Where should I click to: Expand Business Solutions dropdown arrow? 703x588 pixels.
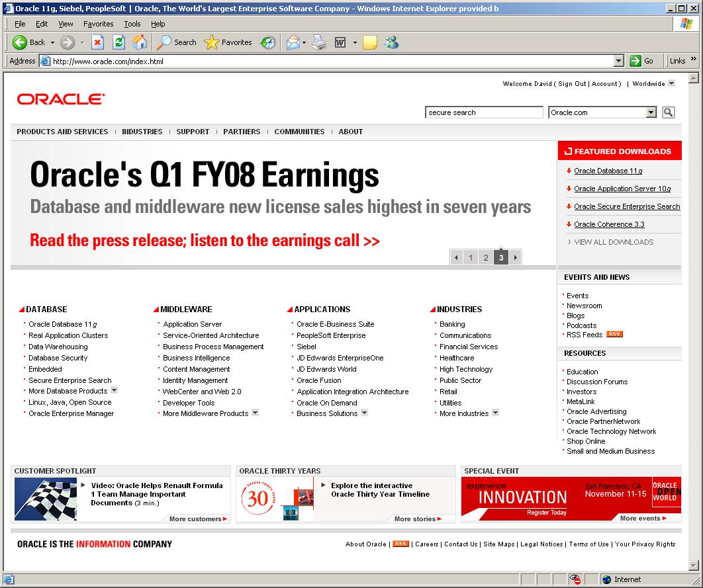pyautogui.click(x=365, y=413)
